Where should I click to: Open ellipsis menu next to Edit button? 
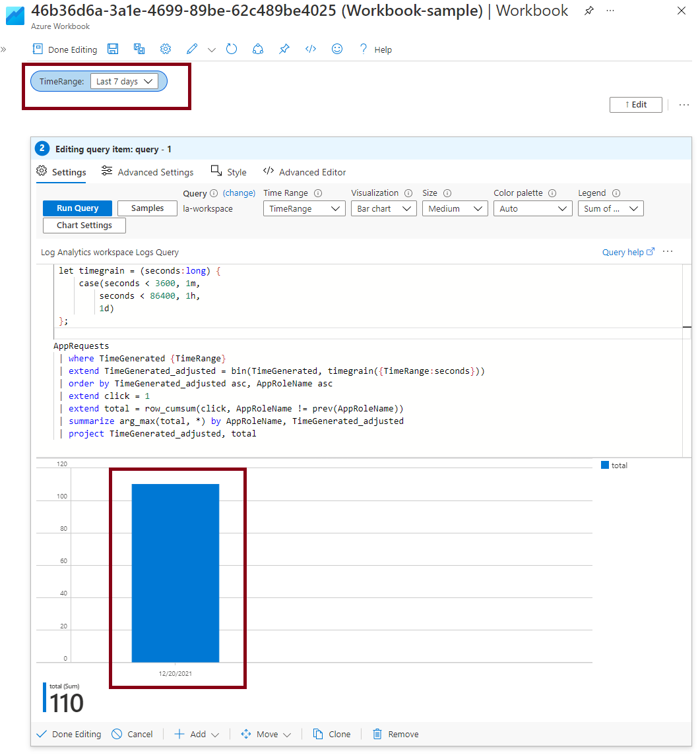click(684, 104)
